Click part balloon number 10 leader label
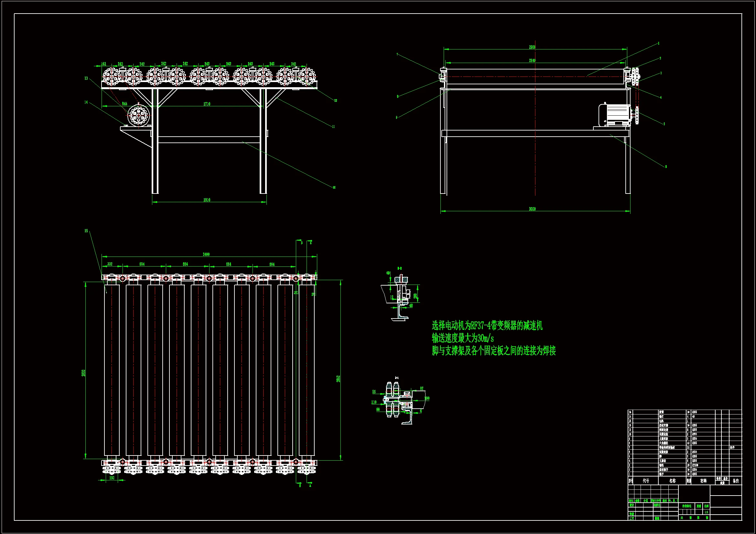The height and width of the screenshot is (534, 756). [334, 188]
